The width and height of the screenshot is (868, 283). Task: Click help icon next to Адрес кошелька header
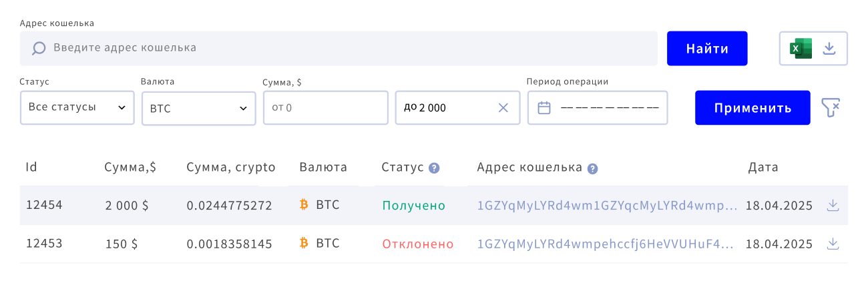pyautogui.click(x=592, y=168)
